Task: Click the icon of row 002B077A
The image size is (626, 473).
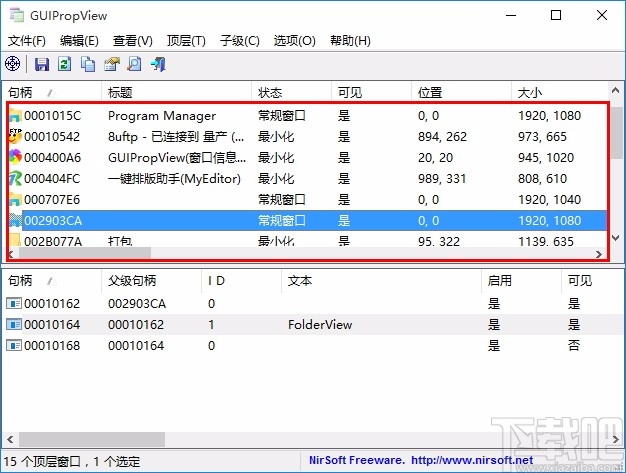Action: [x=15, y=241]
